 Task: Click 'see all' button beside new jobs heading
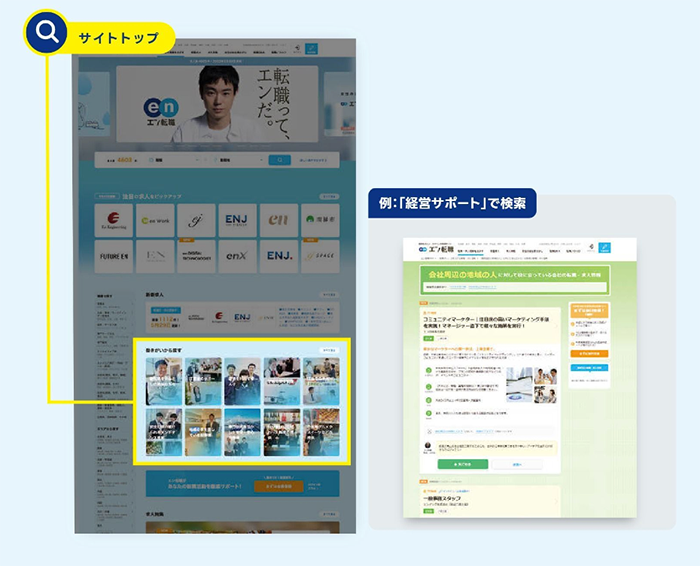pyautogui.click(x=329, y=295)
